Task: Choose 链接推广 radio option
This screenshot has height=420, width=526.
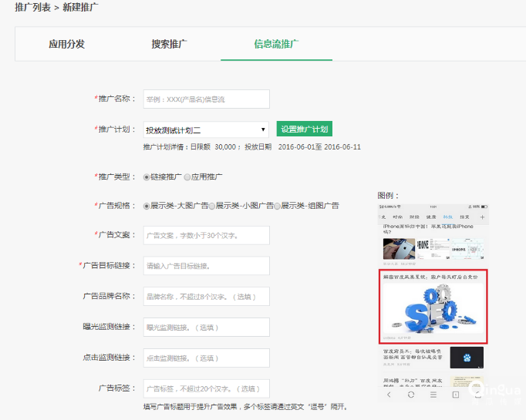Action: (147, 177)
